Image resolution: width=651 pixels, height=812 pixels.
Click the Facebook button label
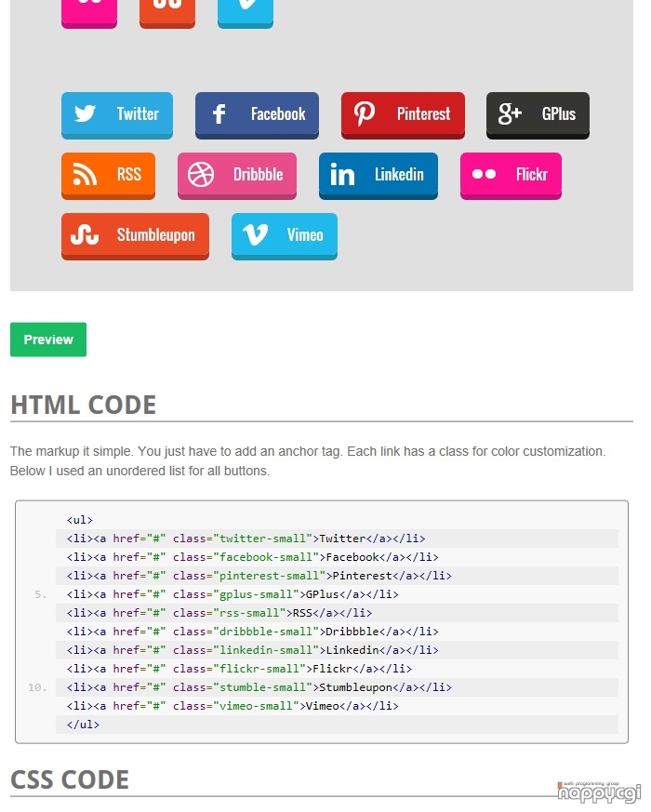pos(278,113)
